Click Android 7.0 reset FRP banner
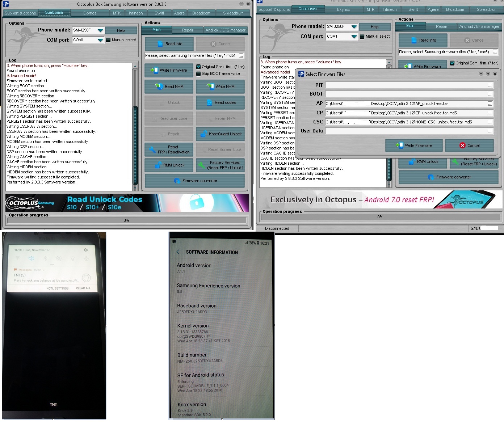The image size is (504, 422). pos(381,199)
